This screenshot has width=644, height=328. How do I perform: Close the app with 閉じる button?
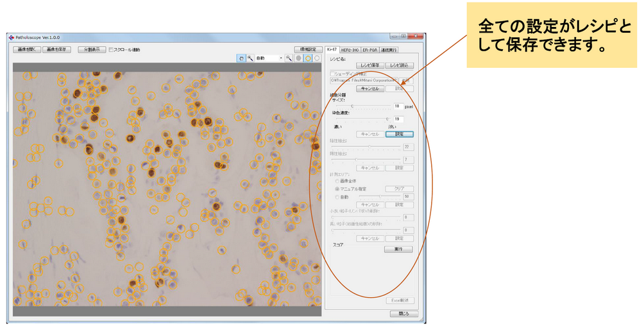(x=404, y=314)
